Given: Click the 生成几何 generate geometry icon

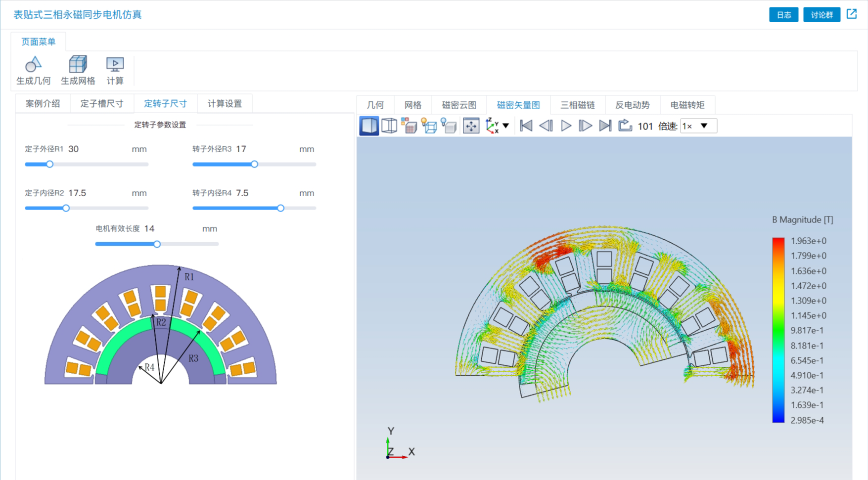Looking at the screenshot, I should (33, 64).
